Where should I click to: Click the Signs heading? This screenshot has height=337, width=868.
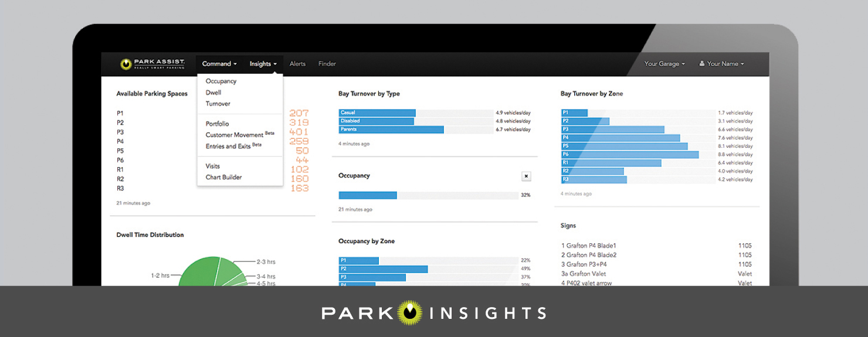(x=568, y=226)
